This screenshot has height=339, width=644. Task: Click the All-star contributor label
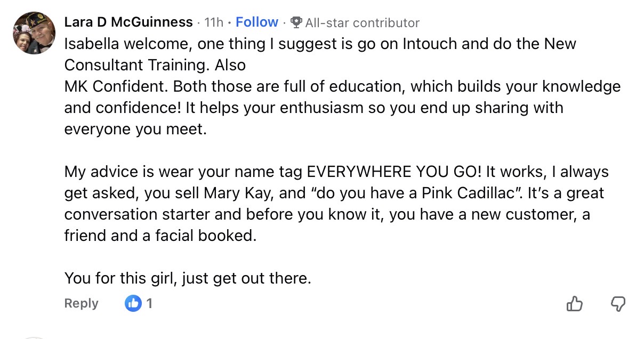[x=362, y=23]
